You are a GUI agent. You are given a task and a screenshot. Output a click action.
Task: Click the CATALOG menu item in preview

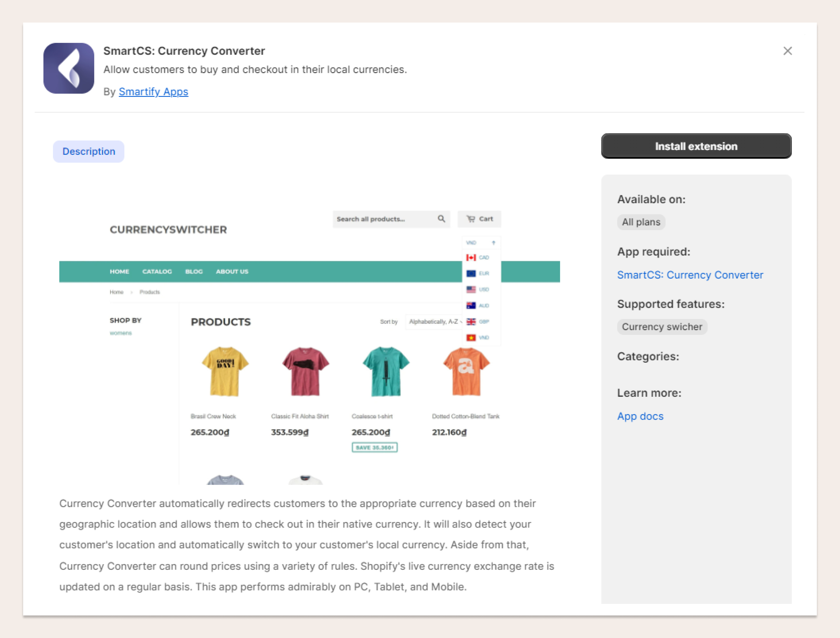click(157, 272)
